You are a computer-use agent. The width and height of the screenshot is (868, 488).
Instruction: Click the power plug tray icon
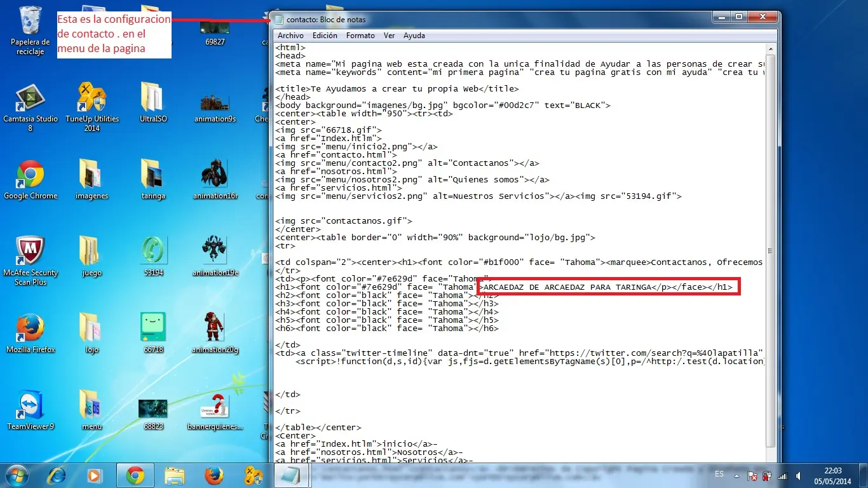click(x=767, y=475)
